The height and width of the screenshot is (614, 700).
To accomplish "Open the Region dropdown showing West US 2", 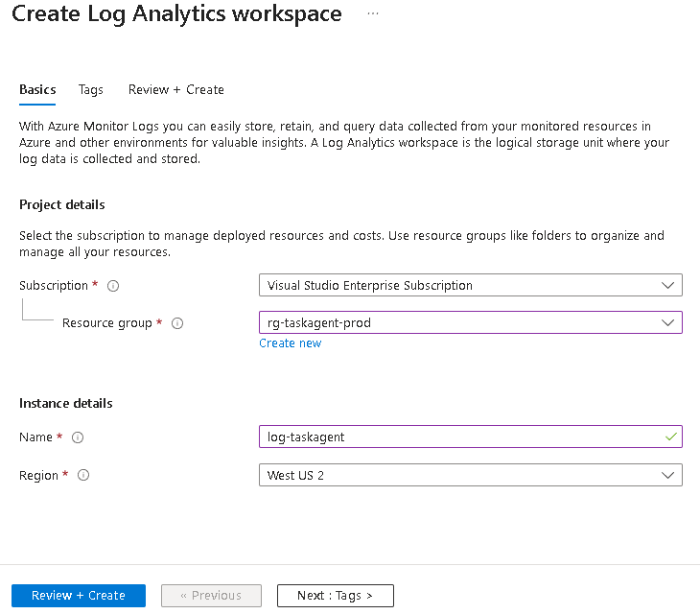I will click(471, 475).
